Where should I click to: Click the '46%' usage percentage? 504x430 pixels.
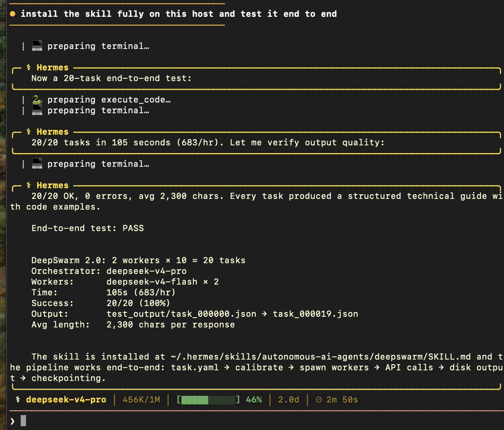coord(254,400)
